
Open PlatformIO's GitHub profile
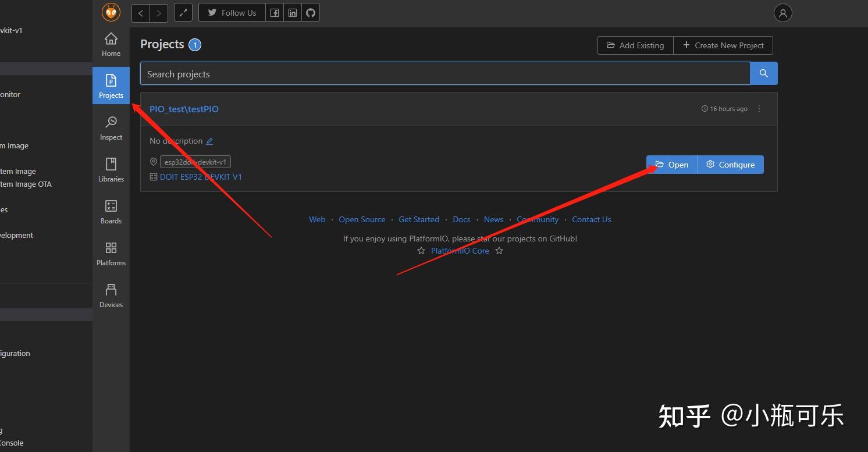coord(310,12)
